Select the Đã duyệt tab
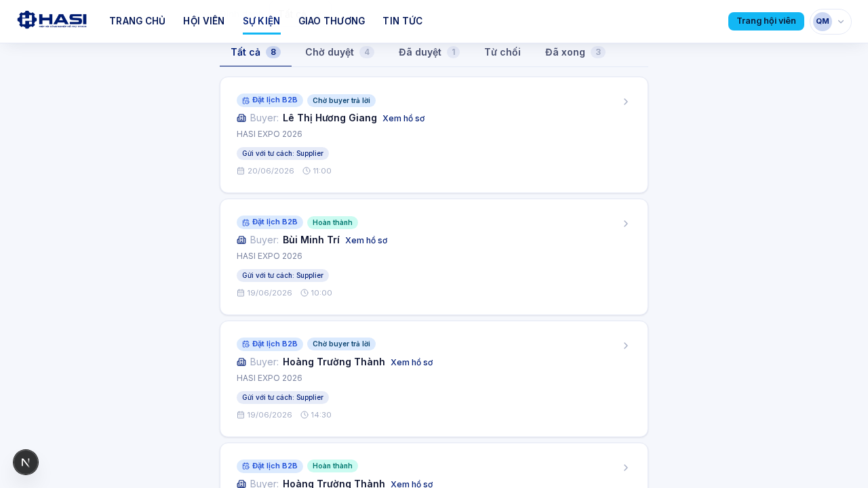This screenshot has height=488, width=868. click(429, 52)
